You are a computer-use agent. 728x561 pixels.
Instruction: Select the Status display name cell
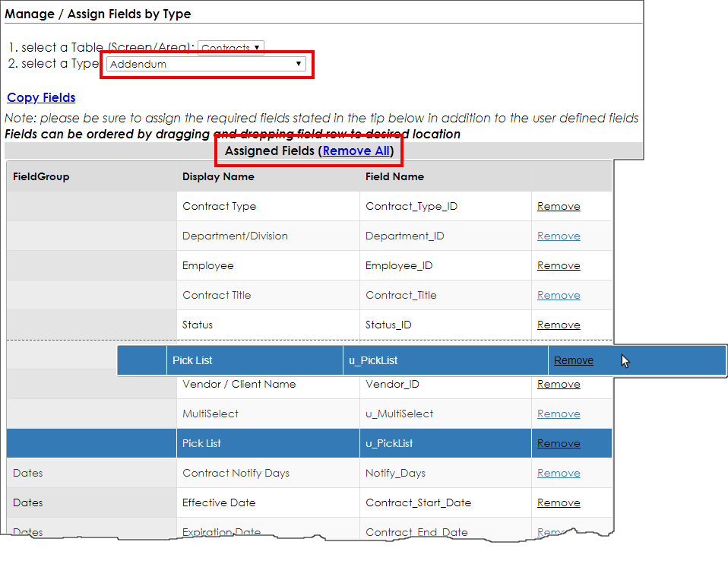(x=268, y=325)
